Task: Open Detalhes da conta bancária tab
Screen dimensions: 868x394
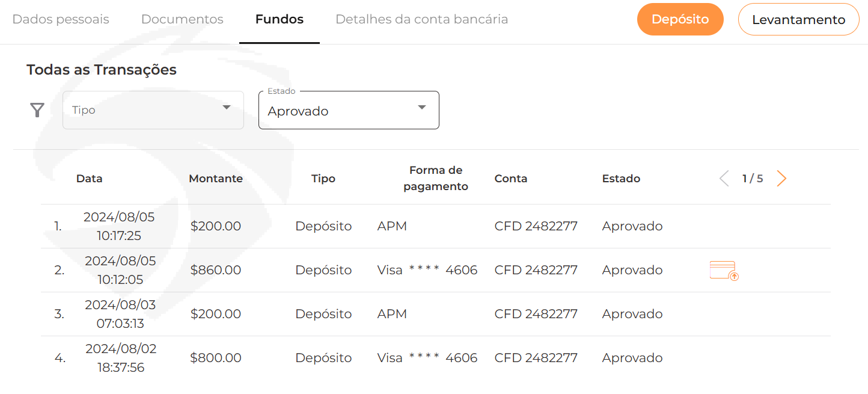Action: 421,19
